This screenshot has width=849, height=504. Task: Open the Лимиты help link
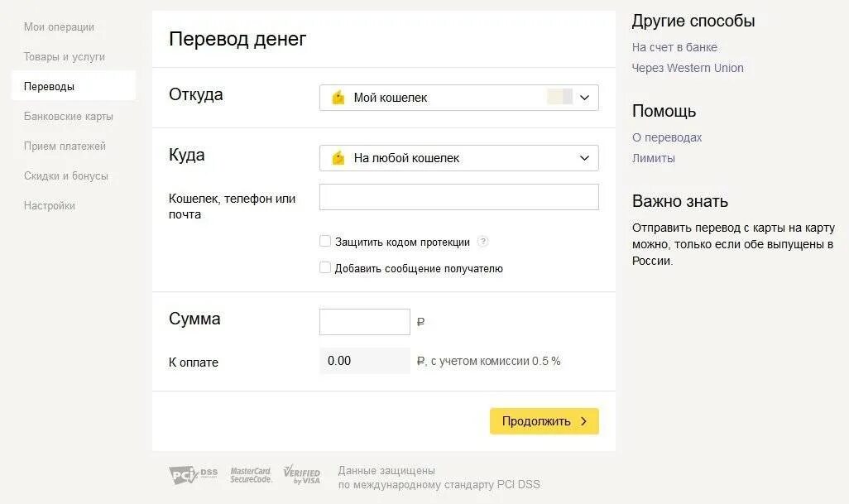tap(654, 158)
